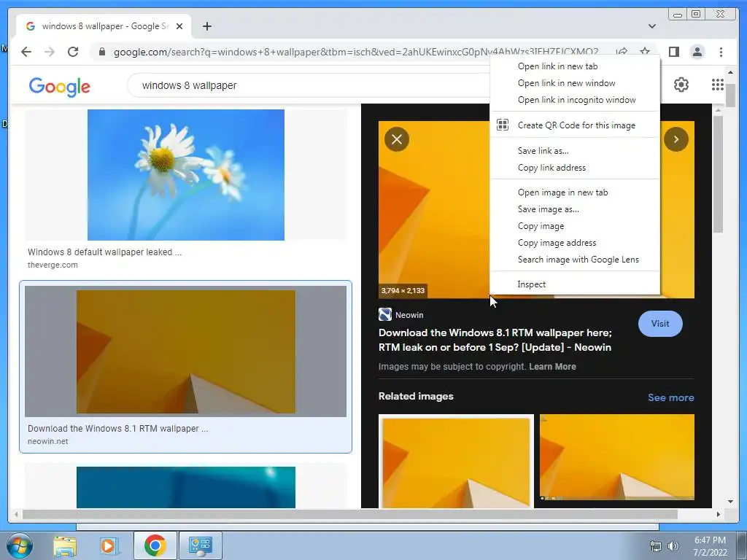Close the image preview panel
The image size is (747, 560).
tap(397, 139)
